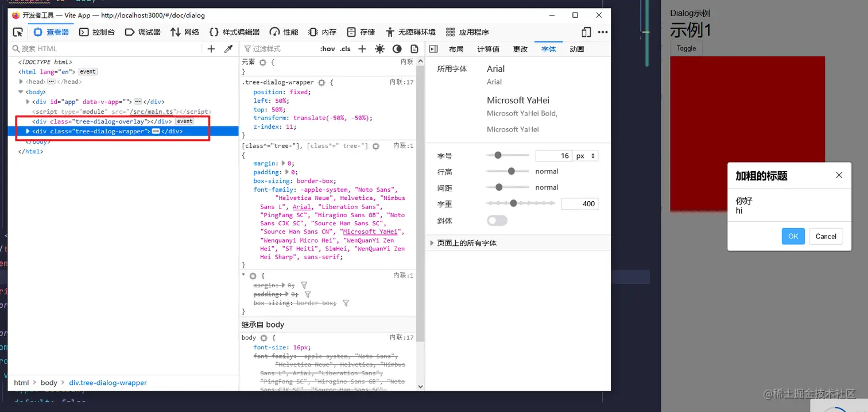Image resolution: width=868 pixels, height=412 pixels.
Task: Expand the div id="app" node
Action: tap(28, 102)
